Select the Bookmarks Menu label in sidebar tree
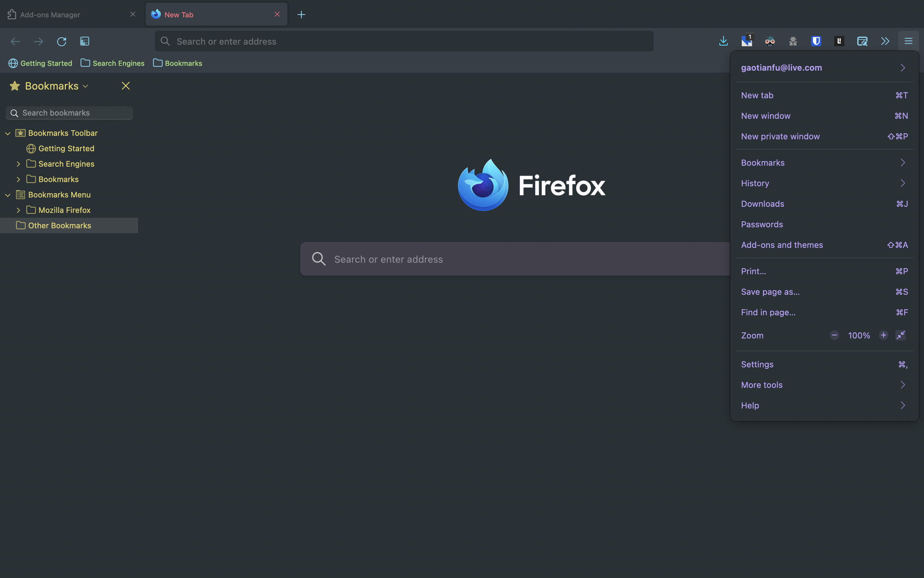The width and height of the screenshot is (924, 578). tap(59, 195)
